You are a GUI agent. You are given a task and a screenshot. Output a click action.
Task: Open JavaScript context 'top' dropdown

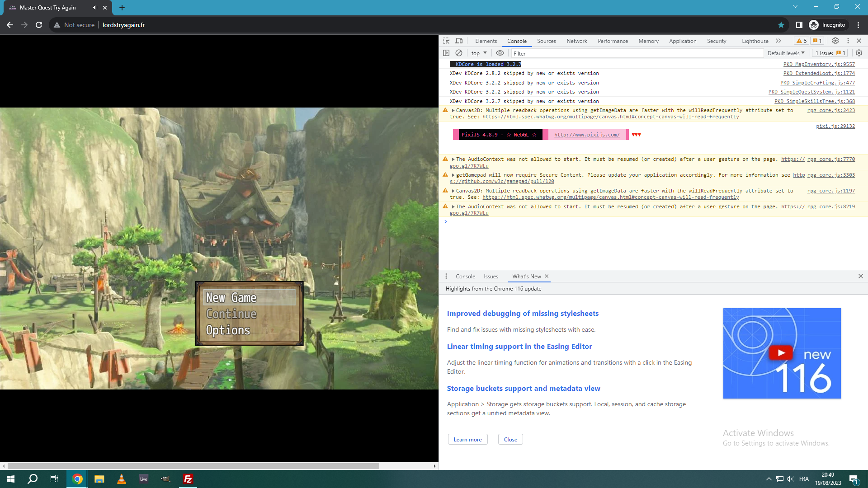point(479,53)
